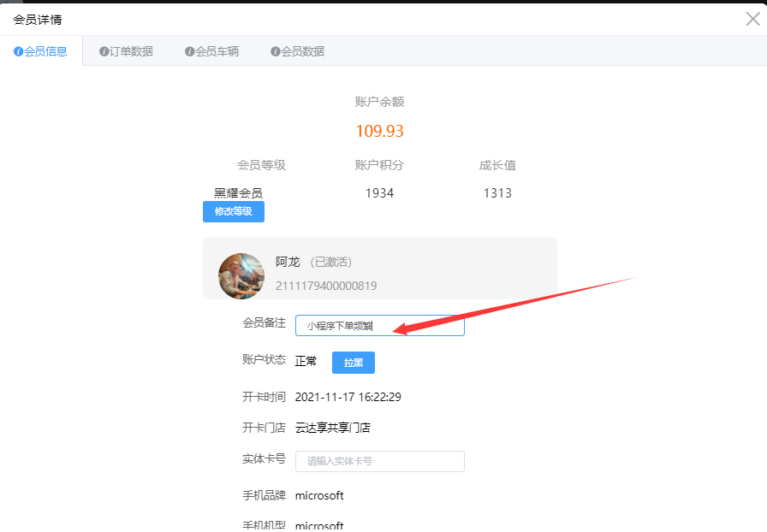
Task: Click the 会员详情 dialog title
Action: [38, 20]
